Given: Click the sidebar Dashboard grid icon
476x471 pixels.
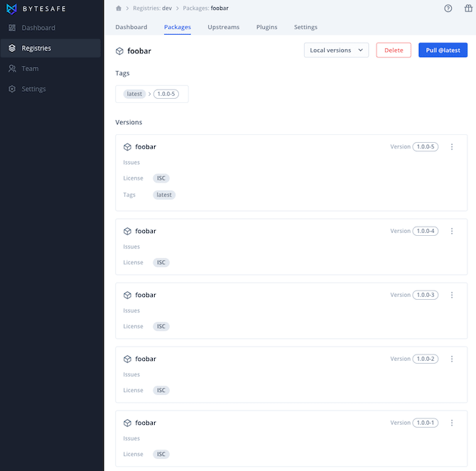Looking at the screenshot, I should (x=12, y=28).
